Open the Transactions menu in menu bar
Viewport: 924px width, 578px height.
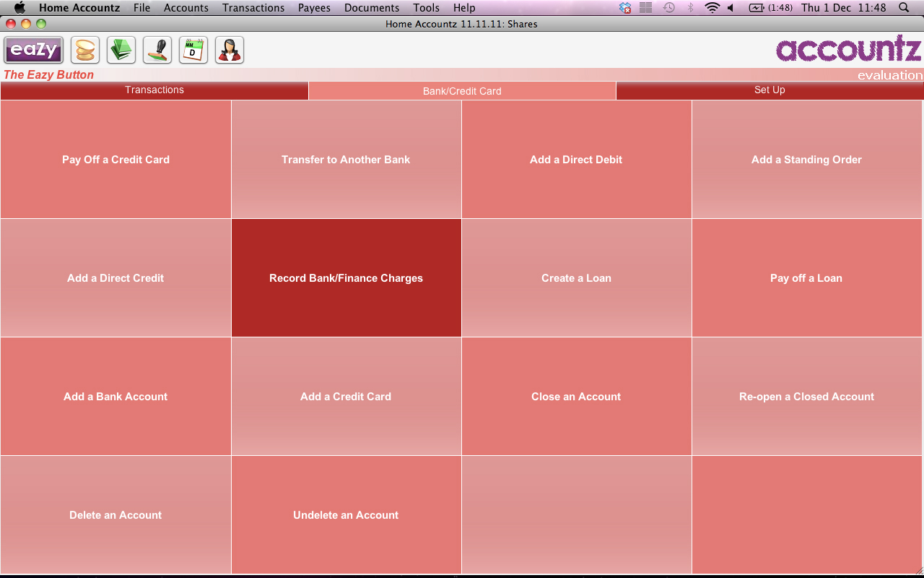[x=253, y=8]
